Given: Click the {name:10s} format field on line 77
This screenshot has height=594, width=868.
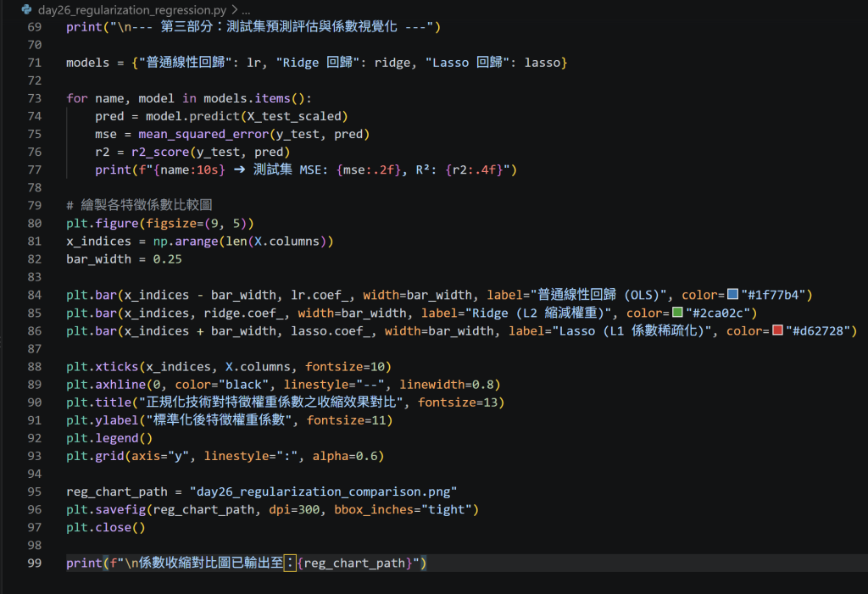Looking at the screenshot, I should 189,170.
